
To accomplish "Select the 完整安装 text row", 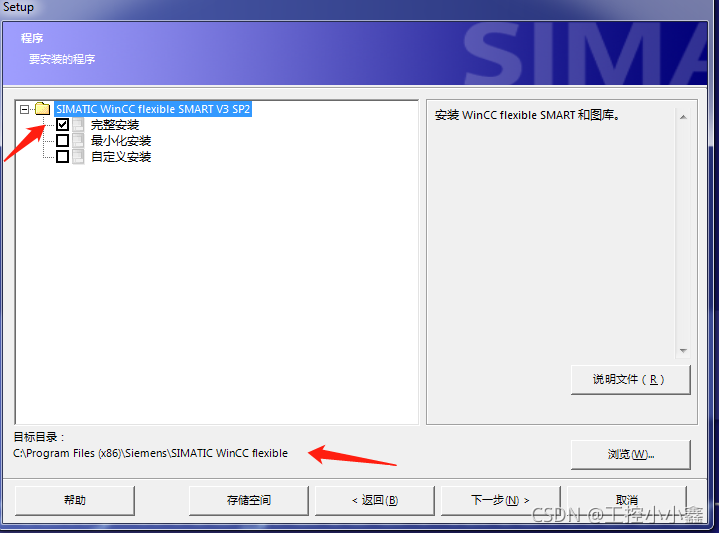I will 115,125.
